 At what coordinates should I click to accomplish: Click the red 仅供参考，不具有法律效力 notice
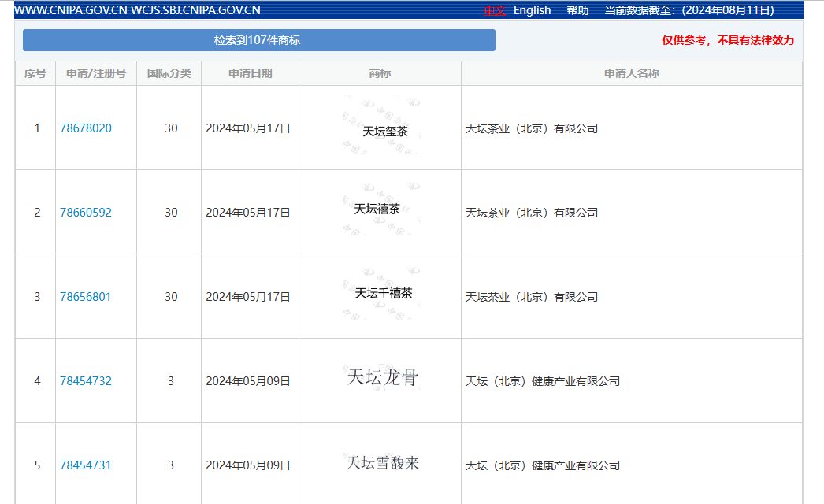pos(728,40)
